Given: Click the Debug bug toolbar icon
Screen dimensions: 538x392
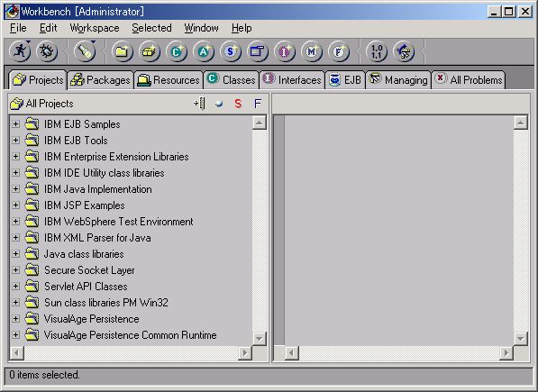Looking at the screenshot, I should [x=47, y=51].
